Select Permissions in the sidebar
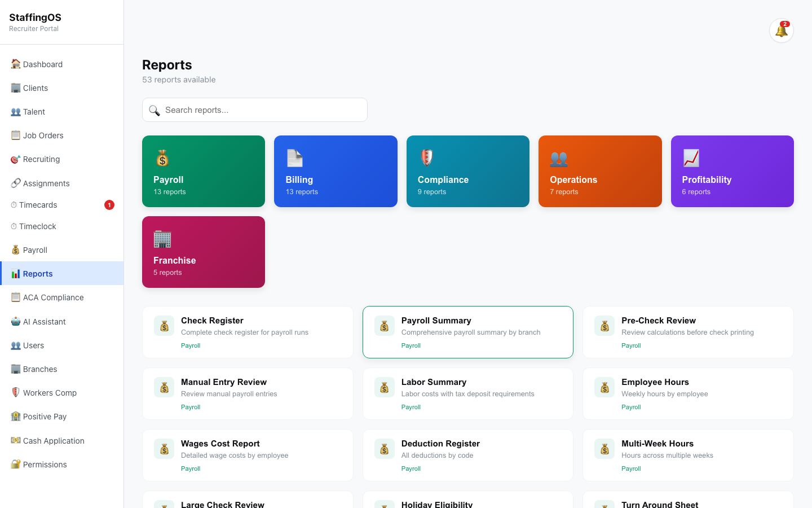The height and width of the screenshot is (508, 812). pos(45,465)
